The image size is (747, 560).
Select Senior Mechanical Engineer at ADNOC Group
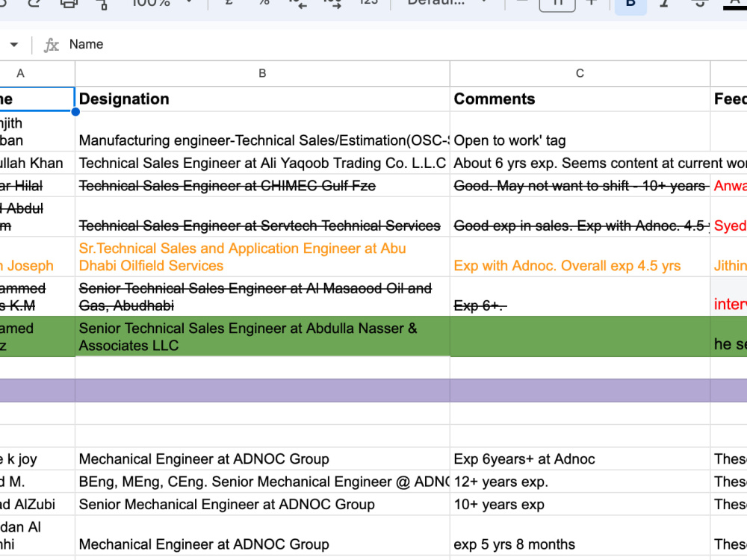262,504
